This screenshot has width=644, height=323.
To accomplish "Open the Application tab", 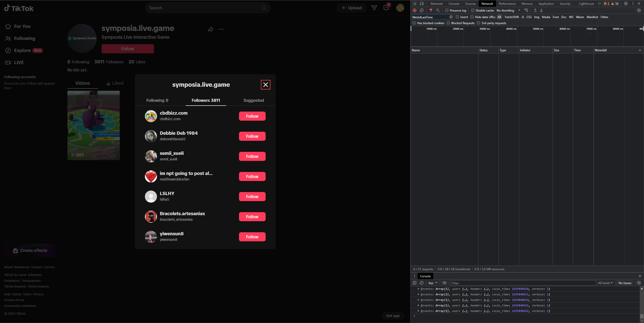I will 546,4.
